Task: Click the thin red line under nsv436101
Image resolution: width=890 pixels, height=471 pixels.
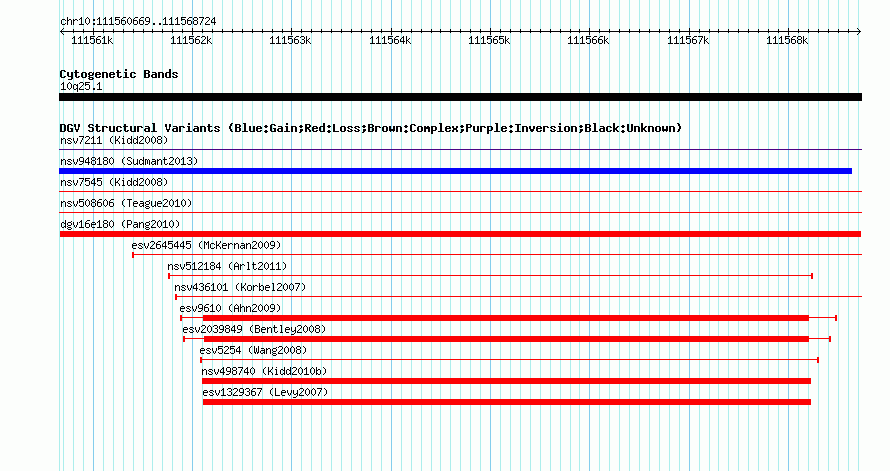Action: (x=518, y=297)
